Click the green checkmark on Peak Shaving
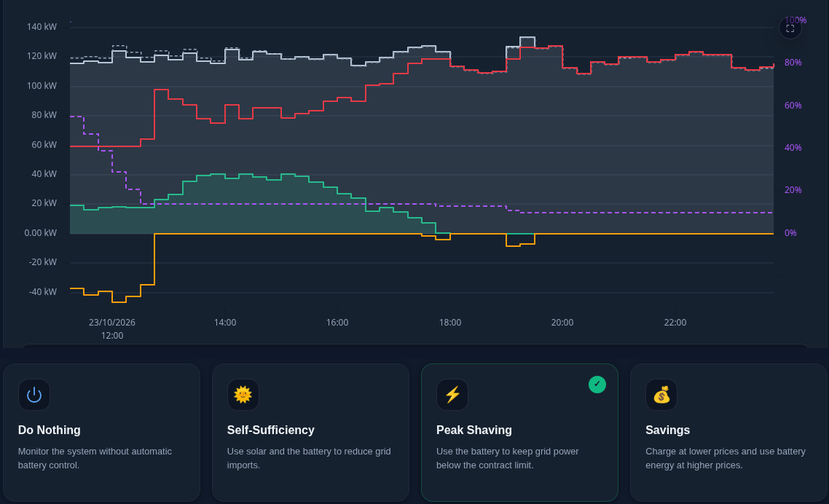Viewport: 829px width, 504px height. click(597, 385)
